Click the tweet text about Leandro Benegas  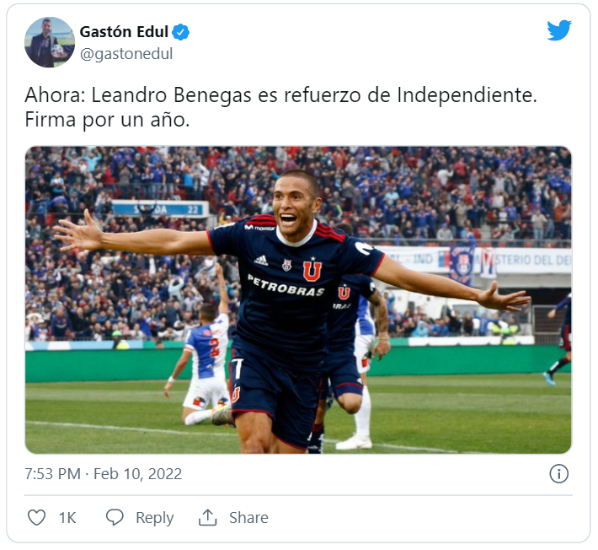click(x=281, y=107)
